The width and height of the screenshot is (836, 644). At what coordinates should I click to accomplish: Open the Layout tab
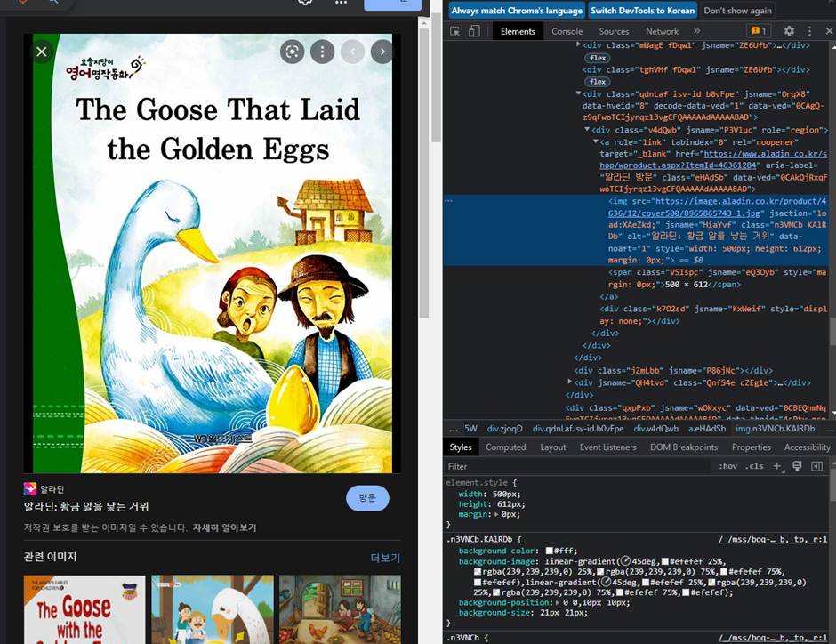pyautogui.click(x=553, y=447)
